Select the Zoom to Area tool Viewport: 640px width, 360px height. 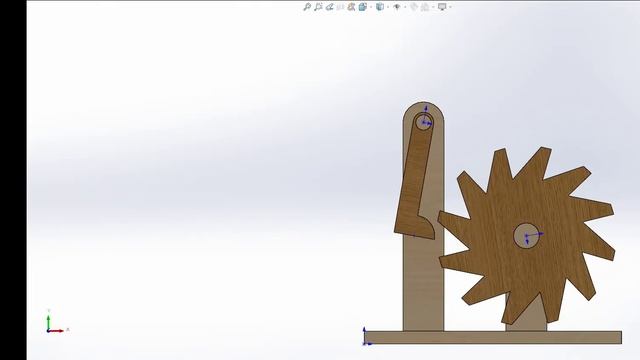click(318, 7)
